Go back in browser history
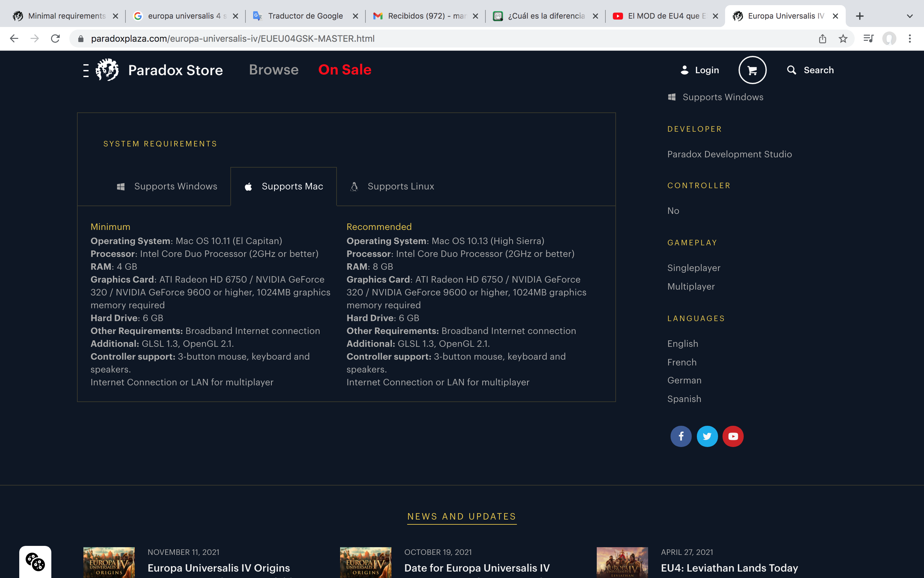This screenshot has height=578, width=924. point(14,39)
